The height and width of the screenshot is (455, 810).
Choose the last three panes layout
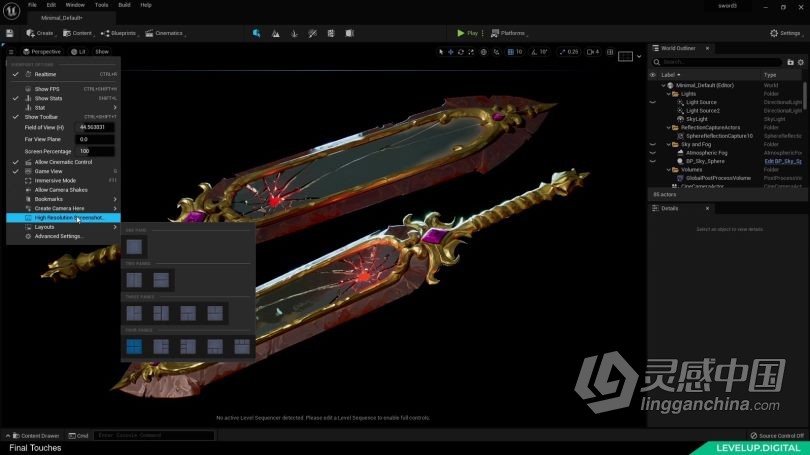[x=215, y=313]
